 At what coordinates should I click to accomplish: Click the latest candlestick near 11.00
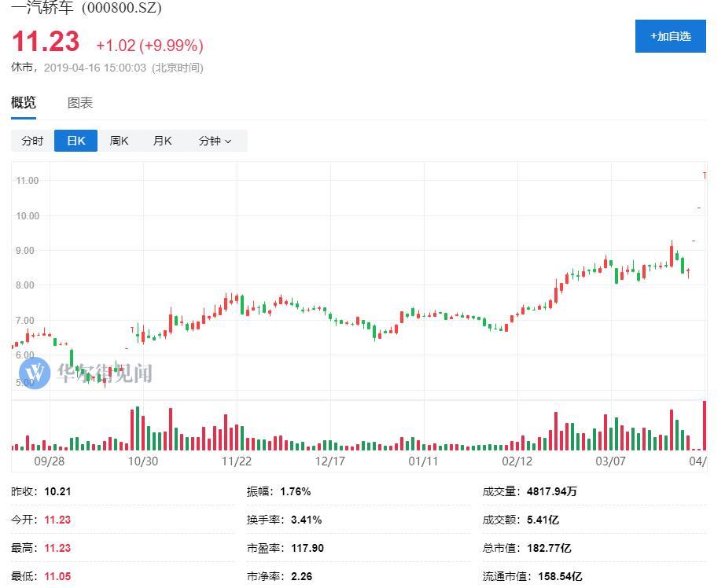click(x=705, y=175)
